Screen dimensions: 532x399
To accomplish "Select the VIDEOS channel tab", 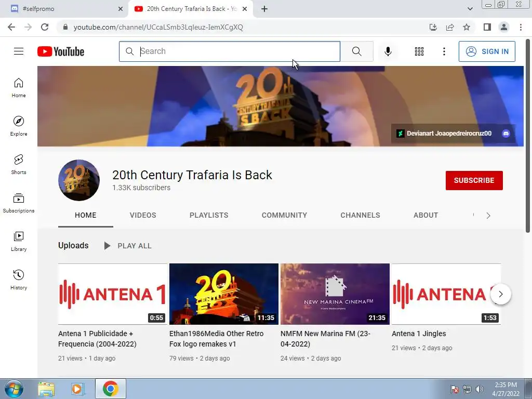I will (143, 215).
